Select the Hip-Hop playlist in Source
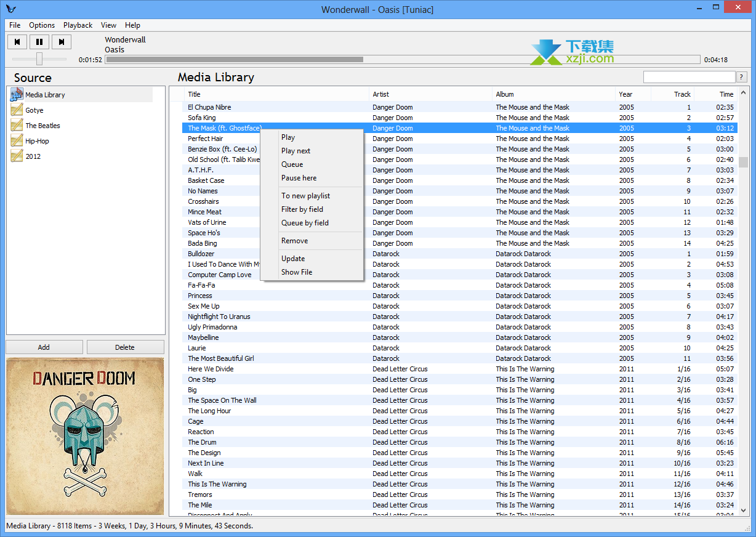Image resolution: width=756 pixels, height=537 pixels. click(x=37, y=141)
